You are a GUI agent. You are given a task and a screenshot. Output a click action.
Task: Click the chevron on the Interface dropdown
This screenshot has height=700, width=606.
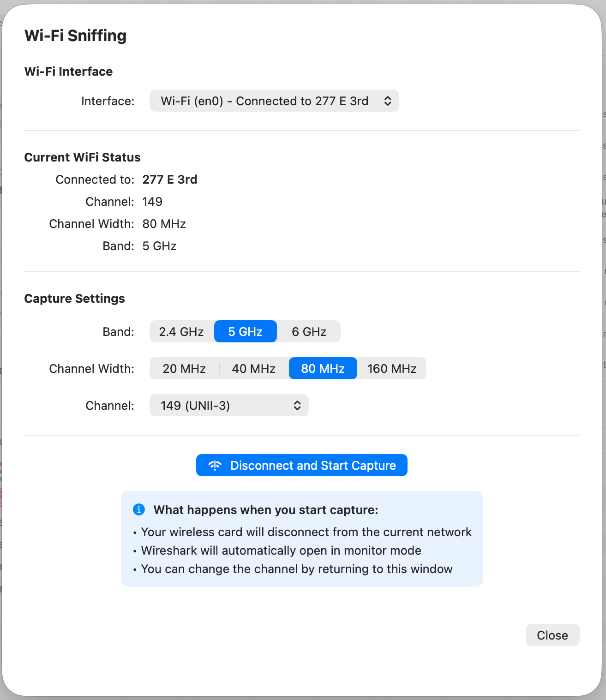pyautogui.click(x=388, y=101)
